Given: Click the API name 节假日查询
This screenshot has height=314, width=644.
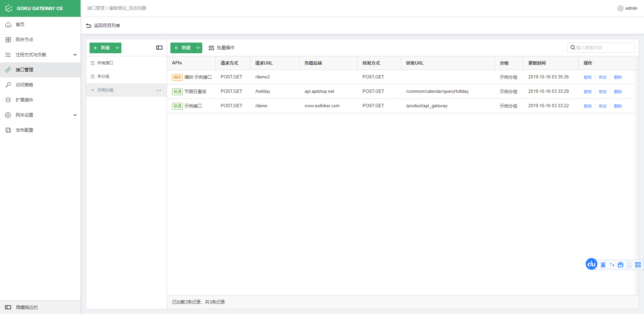Looking at the screenshot, I should point(195,92).
